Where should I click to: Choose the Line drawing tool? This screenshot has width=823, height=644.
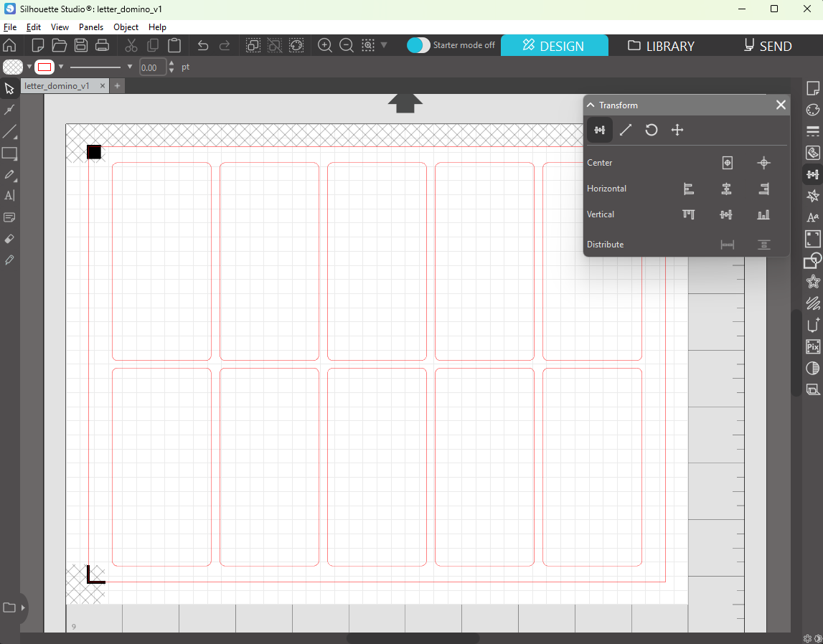(9, 131)
